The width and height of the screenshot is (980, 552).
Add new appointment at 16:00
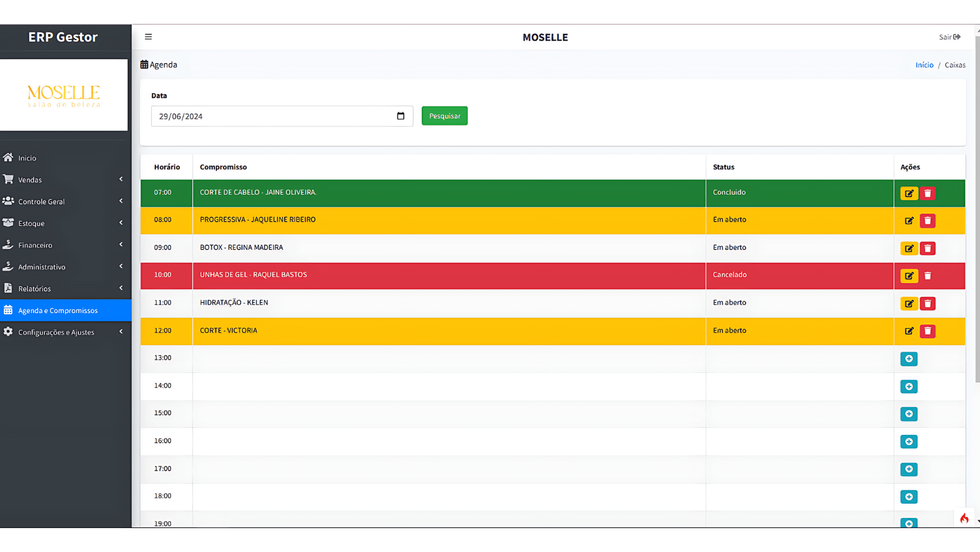[x=908, y=441]
